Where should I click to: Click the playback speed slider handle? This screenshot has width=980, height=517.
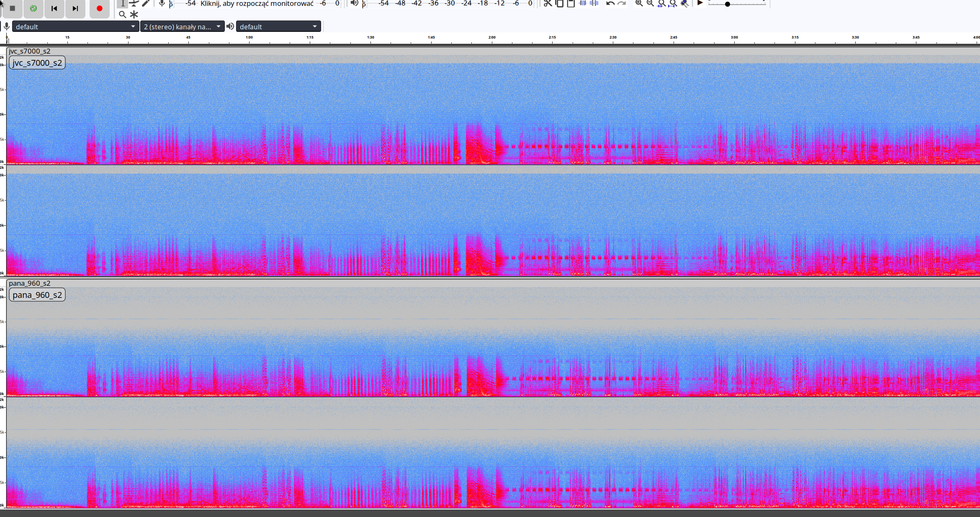click(728, 4)
